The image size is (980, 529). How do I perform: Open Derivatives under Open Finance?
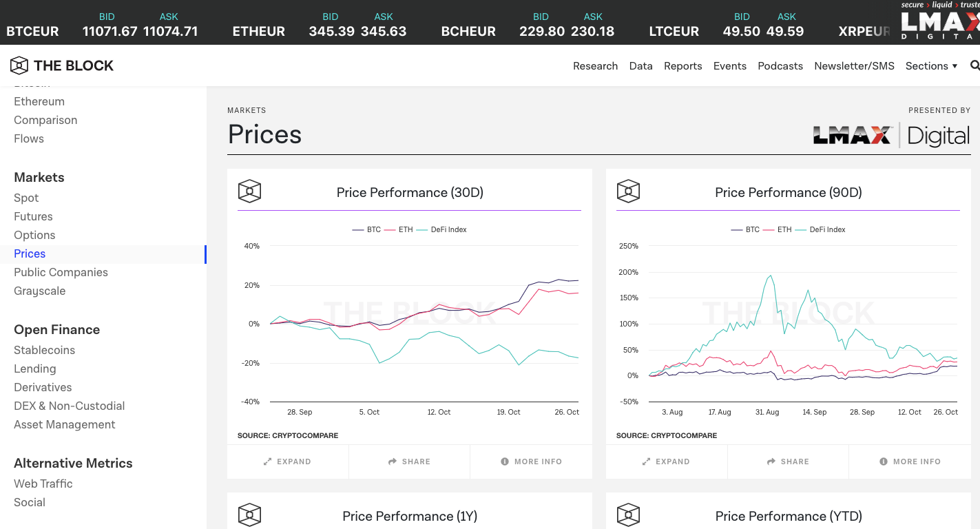43,387
